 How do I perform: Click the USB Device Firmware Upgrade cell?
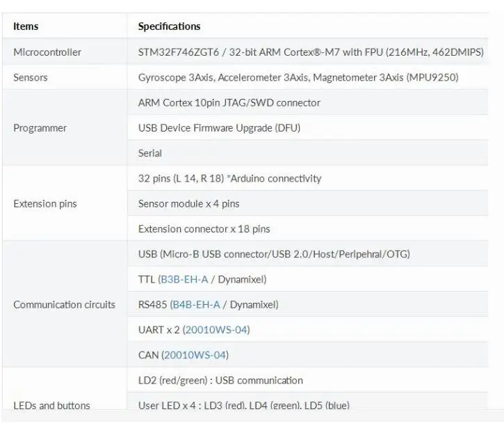(308, 128)
